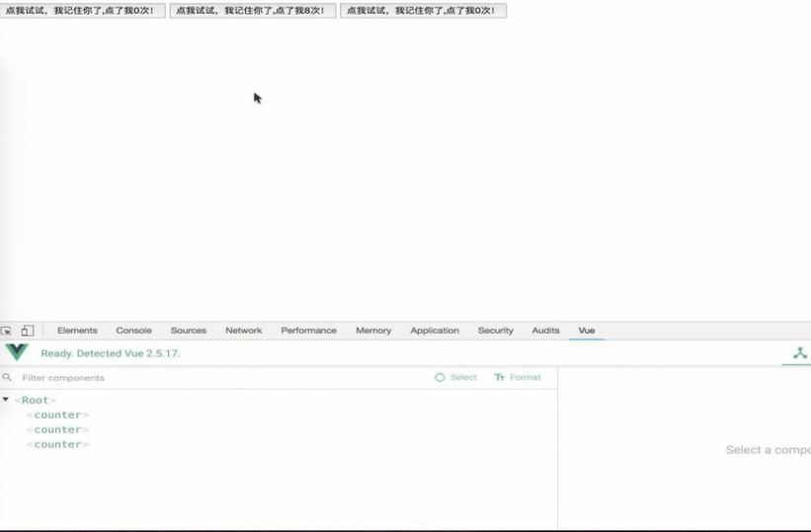Click the Select component button

[x=455, y=377]
